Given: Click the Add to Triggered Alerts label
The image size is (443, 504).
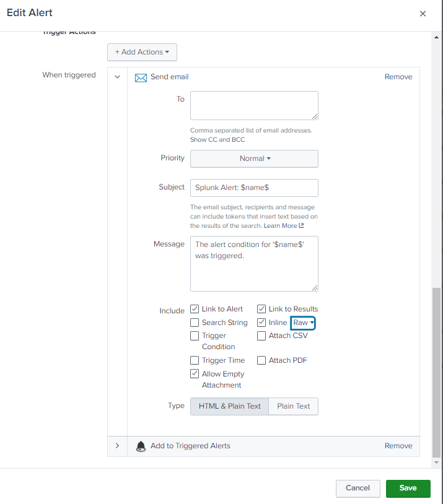Looking at the screenshot, I should coord(190,446).
